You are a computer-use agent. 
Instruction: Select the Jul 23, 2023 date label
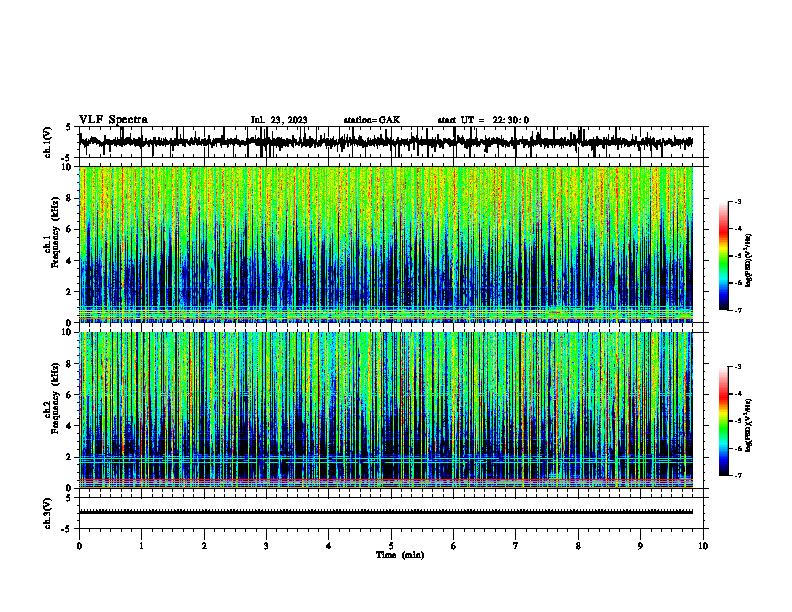click(x=279, y=120)
